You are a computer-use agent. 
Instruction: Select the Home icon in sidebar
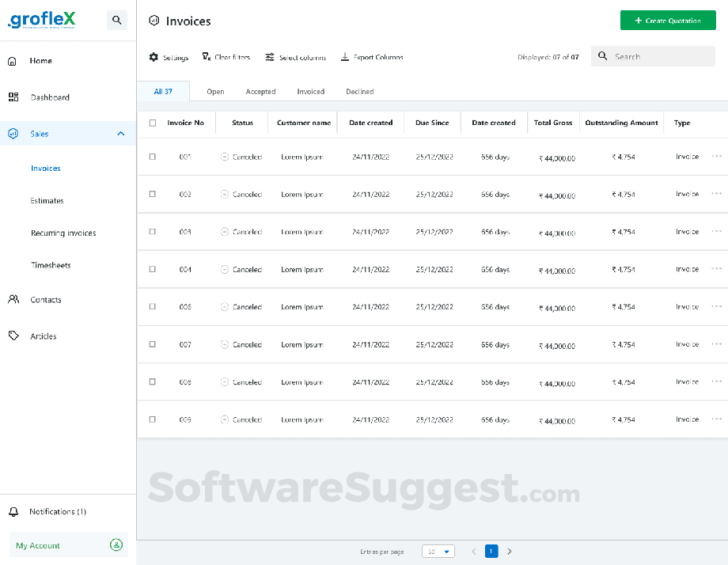tap(13, 60)
